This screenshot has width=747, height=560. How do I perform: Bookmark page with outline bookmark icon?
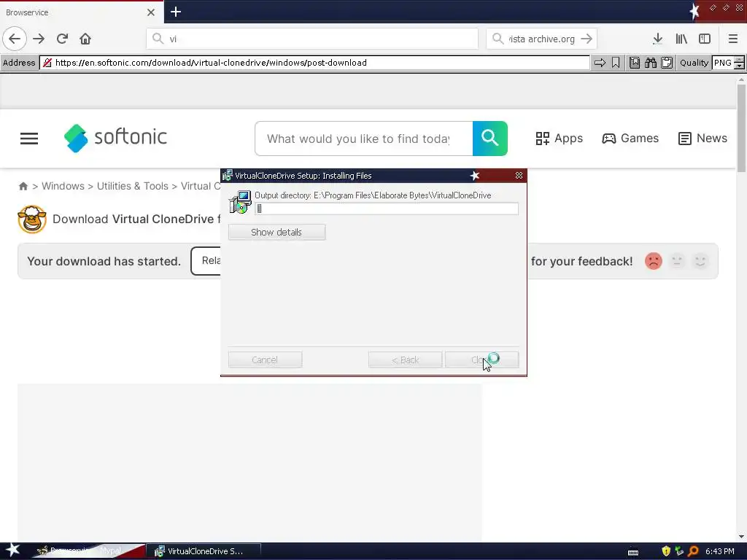[x=616, y=63]
